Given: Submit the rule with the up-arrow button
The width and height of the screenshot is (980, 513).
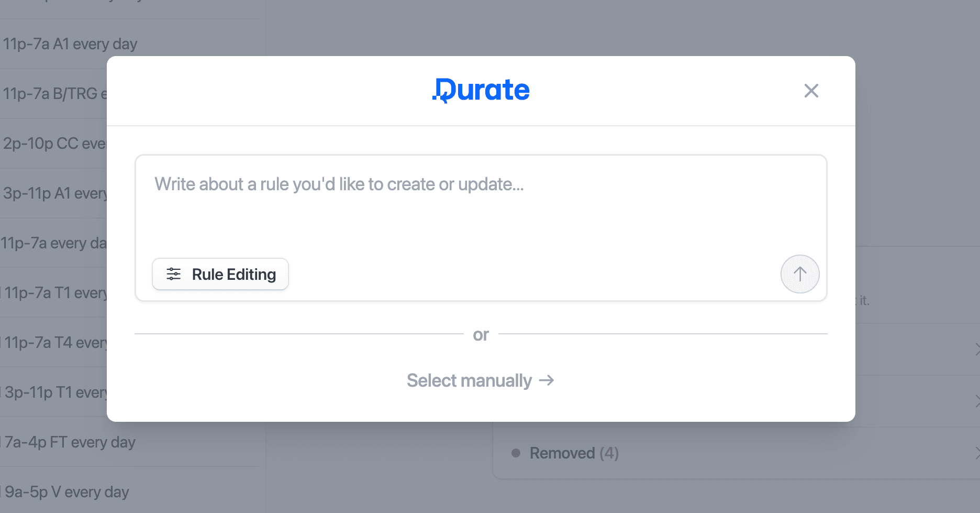Looking at the screenshot, I should [800, 274].
